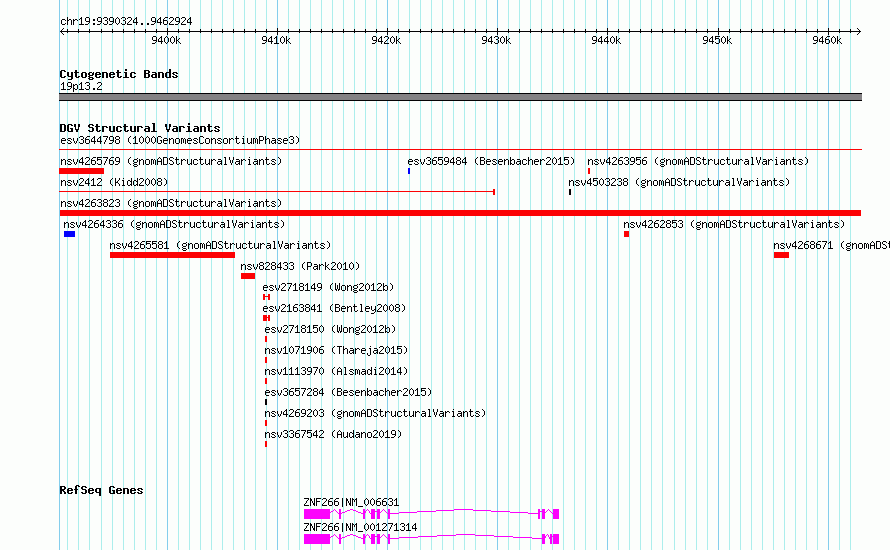Click nsv4269203 gnomAD variant label
The height and width of the screenshot is (550, 890).
tap(375, 413)
